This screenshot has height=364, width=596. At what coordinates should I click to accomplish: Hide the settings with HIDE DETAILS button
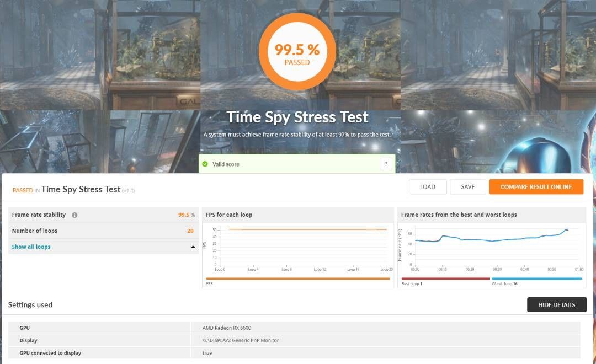click(556, 305)
